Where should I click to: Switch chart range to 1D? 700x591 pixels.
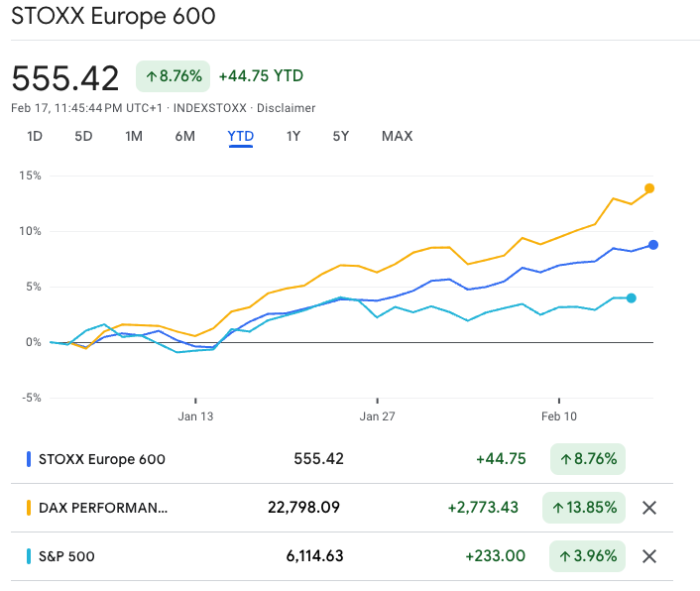tap(35, 136)
